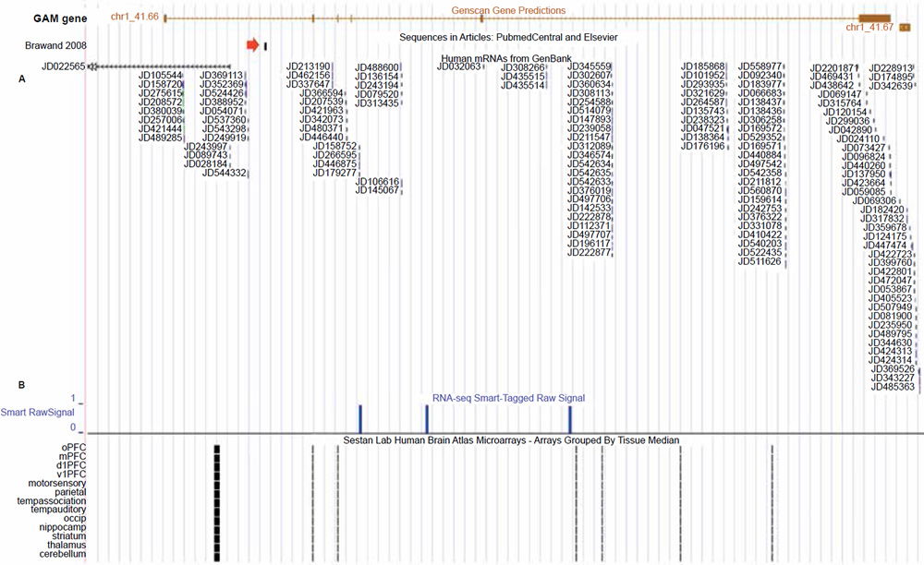The height and width of the screenshot is (565, 924).
Task: Select the motorsensory tissue row label
Action: 57,483
